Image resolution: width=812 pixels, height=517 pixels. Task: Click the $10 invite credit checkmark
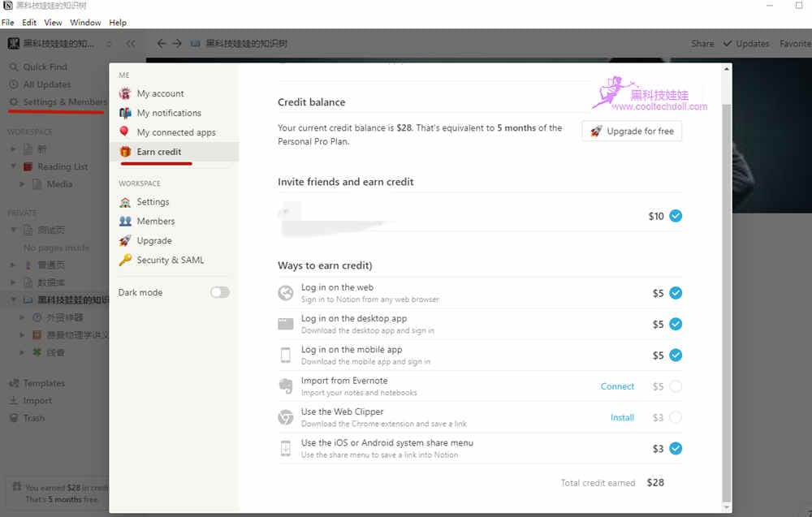676,216
